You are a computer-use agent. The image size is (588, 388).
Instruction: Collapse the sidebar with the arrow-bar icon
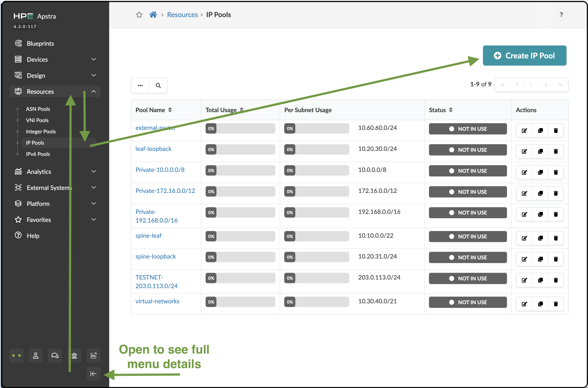[94, 374]
